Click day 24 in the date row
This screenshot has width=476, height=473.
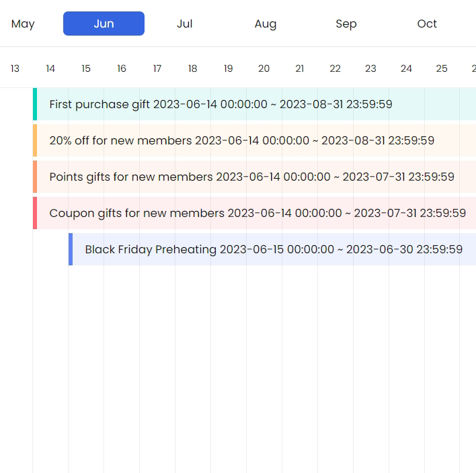pos(406,69)
